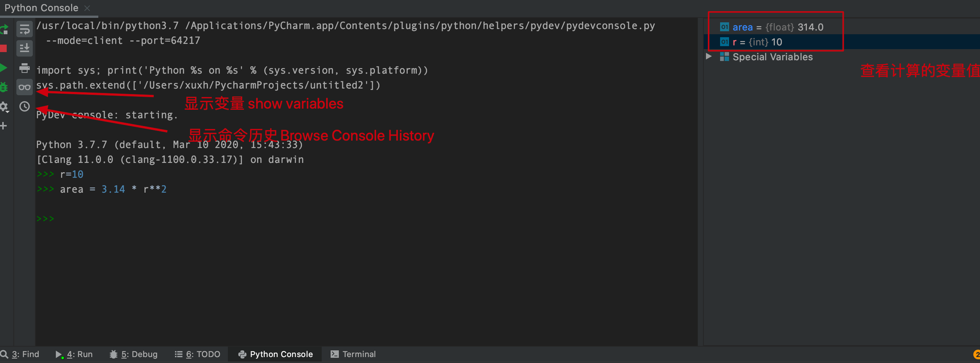The image size is (980, 363).
Task: Add a new console with the plus icon
Action: click(3, 126)
